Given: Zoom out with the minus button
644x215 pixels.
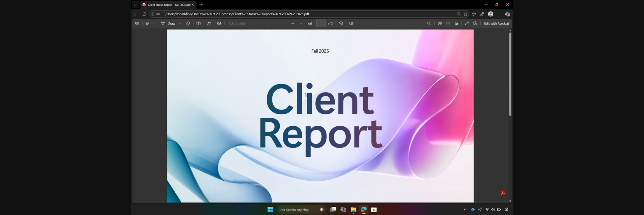Looking at the screenshot, I should coord(293,23).
